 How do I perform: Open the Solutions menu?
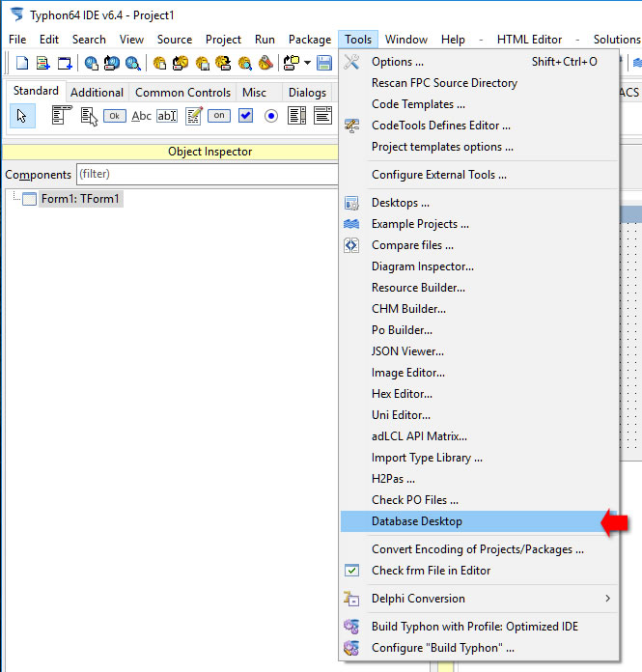616,40
